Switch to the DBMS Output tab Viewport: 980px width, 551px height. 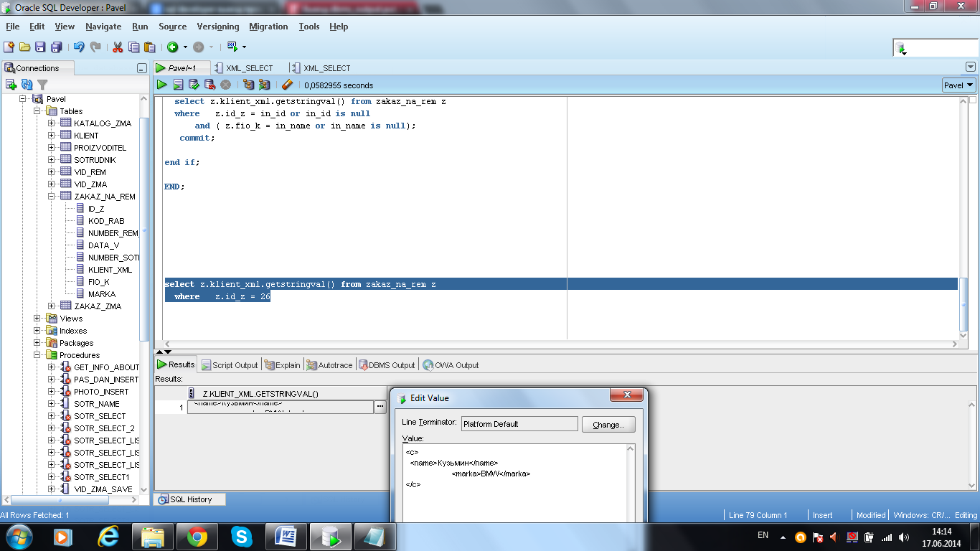coord(386,365)
